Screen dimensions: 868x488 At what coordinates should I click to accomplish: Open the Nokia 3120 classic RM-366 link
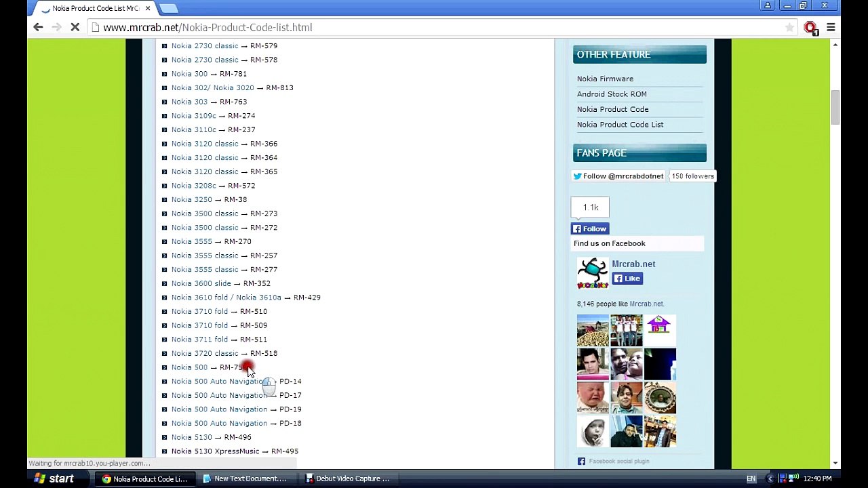tap(205, 144)
